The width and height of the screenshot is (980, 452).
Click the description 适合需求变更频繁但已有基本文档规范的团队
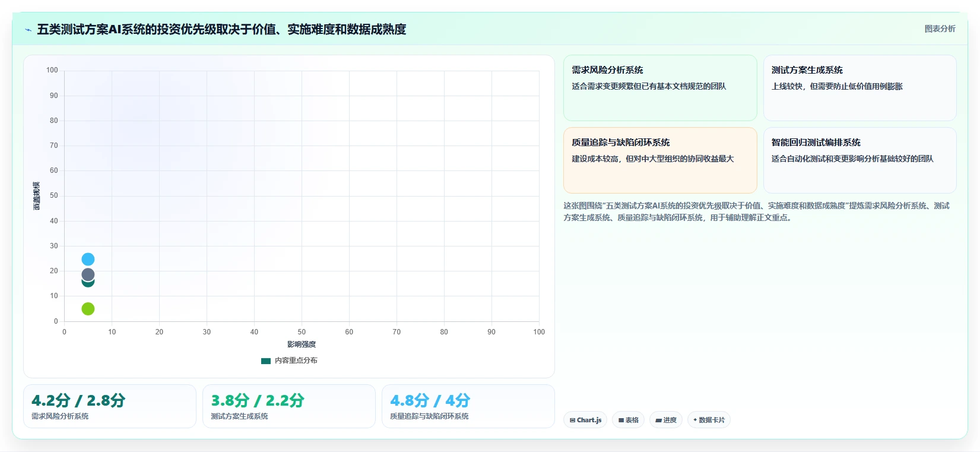[649, 86]
